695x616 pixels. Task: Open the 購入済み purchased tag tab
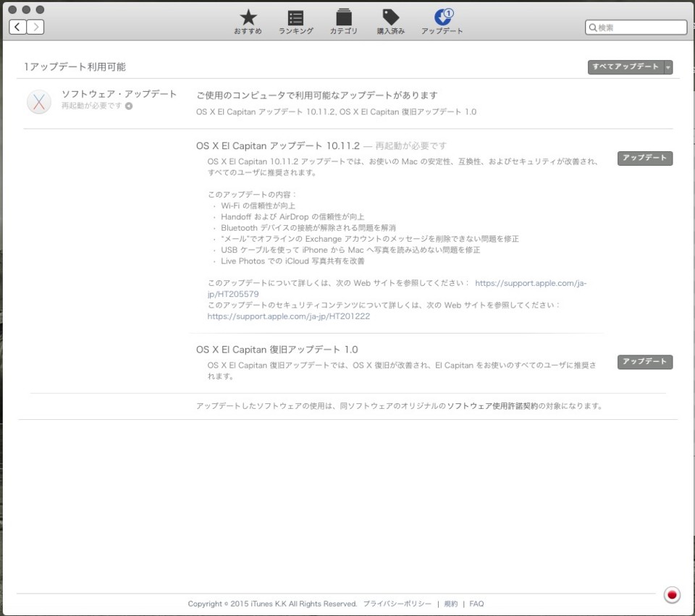click(390, 22)
